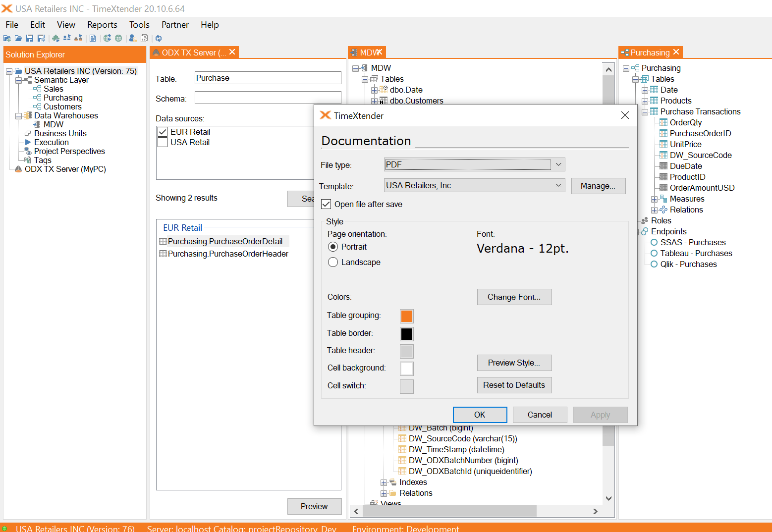Expand the Measures node in Purchasing tree
Image resolution: width=772 pixels, height=532 pixels.
(654, 199)
